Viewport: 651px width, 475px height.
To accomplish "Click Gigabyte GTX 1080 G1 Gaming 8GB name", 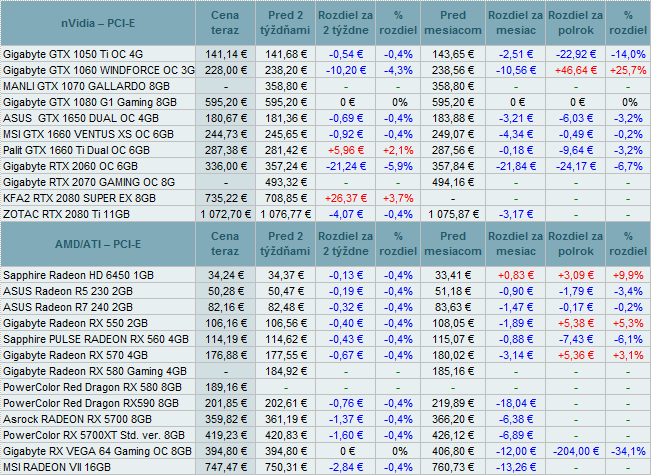I will click(x=90, y=102).
